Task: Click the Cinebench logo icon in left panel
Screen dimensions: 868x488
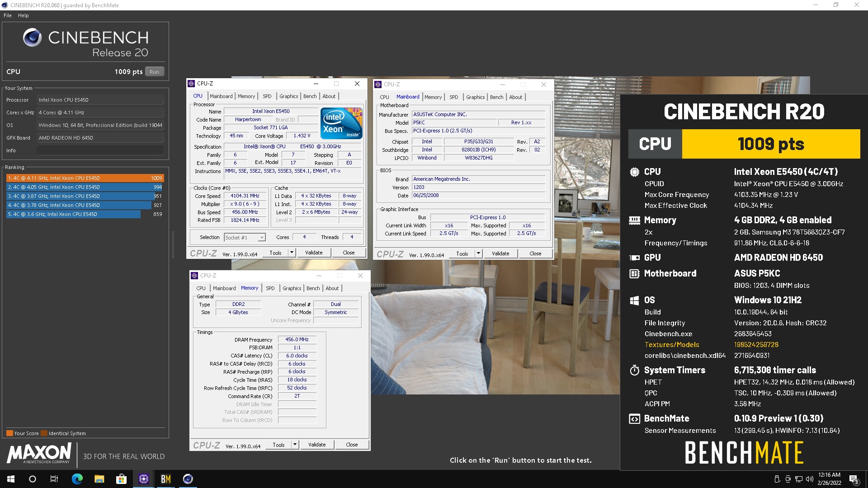Action: click(32, 38)
